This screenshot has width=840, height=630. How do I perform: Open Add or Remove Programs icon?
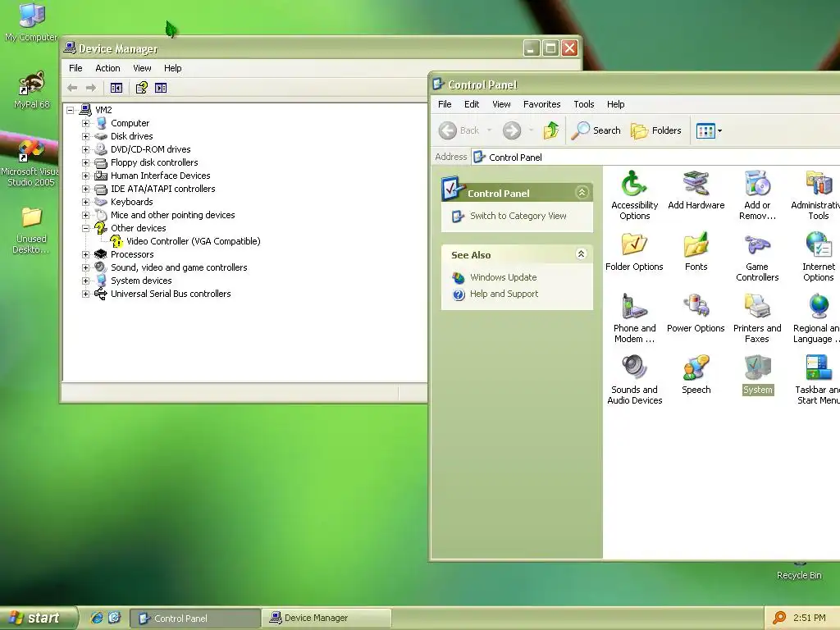click(757, 195)
